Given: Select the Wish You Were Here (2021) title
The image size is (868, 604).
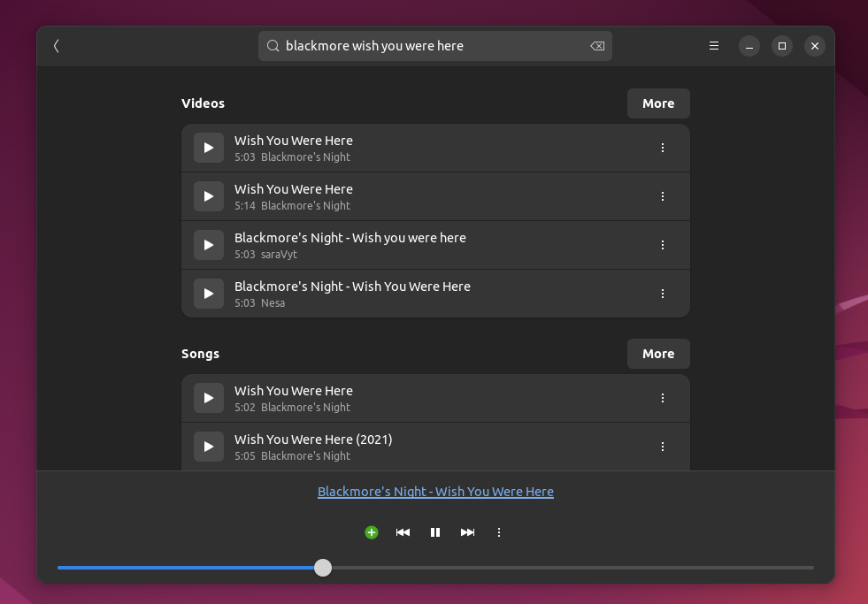Looking at the screenshot, I should click(313, 440).
